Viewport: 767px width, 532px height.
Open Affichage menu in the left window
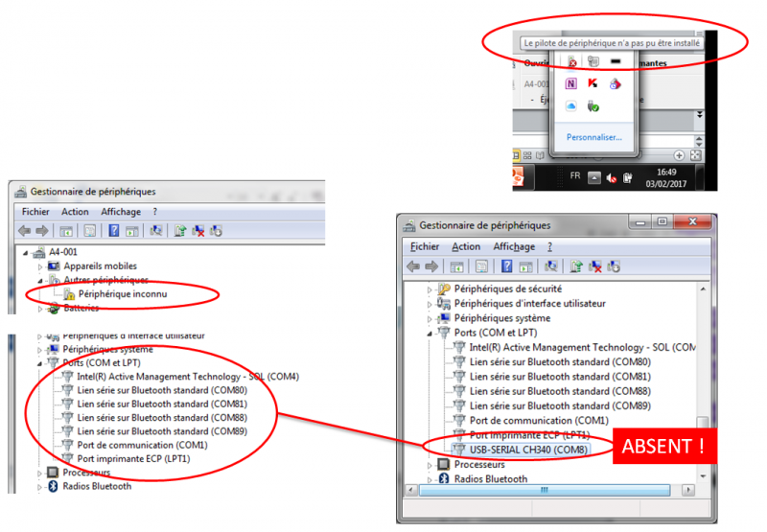[120, 212]
